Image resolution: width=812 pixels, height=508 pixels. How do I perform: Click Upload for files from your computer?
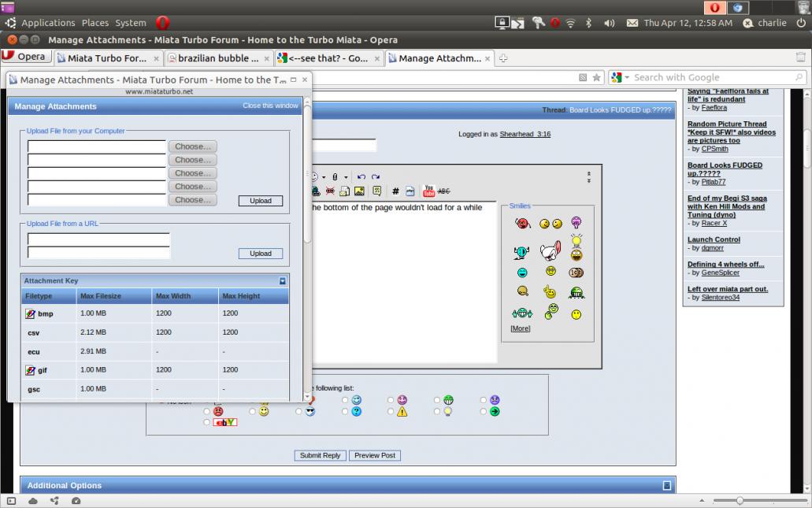261,200
